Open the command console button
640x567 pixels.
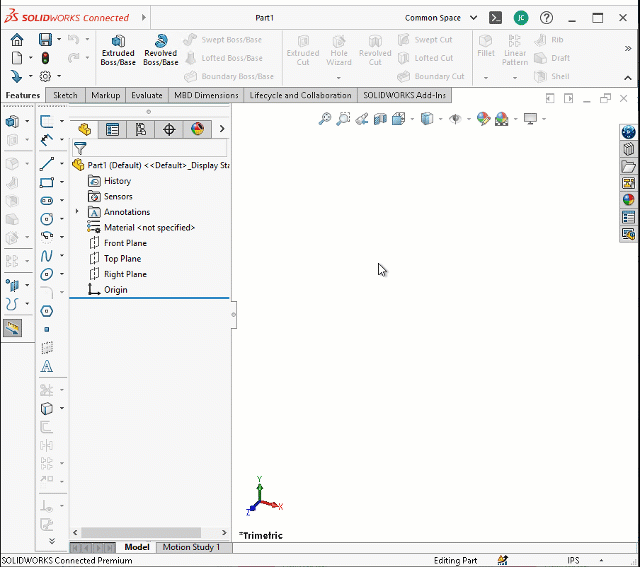[x=495, y=18]
